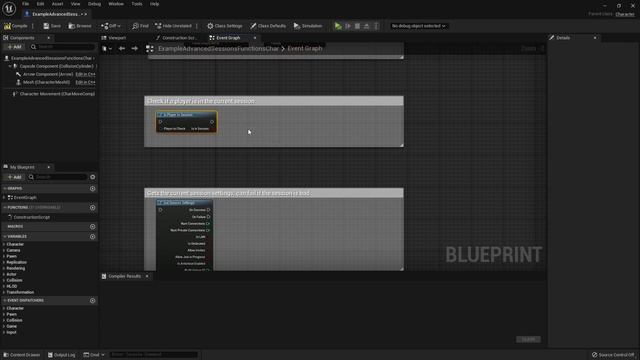Expand the Actor variable category
Image resolution: width=640 pixels, height=360 pixels.
click(x=4, y=274)
